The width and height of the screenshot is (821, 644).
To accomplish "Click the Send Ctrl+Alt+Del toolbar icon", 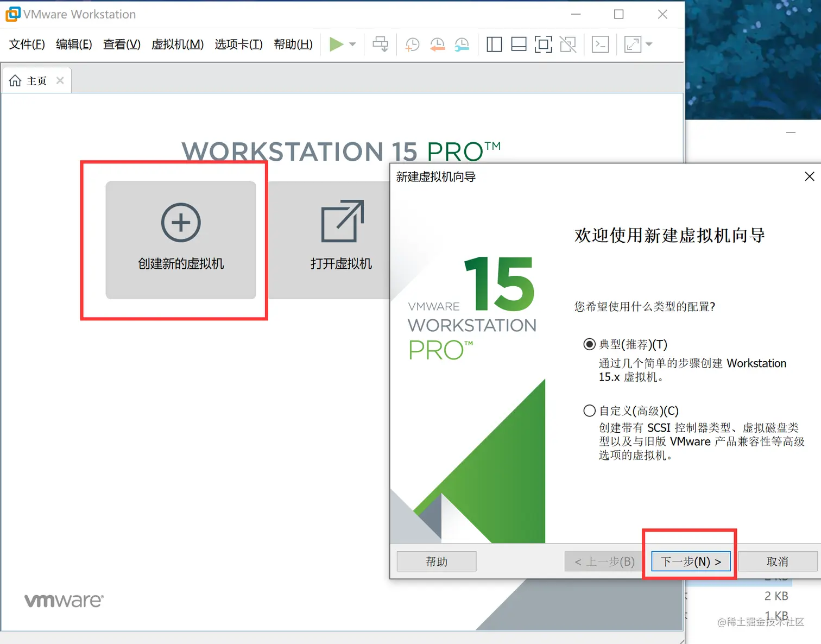I will [380, 44].
